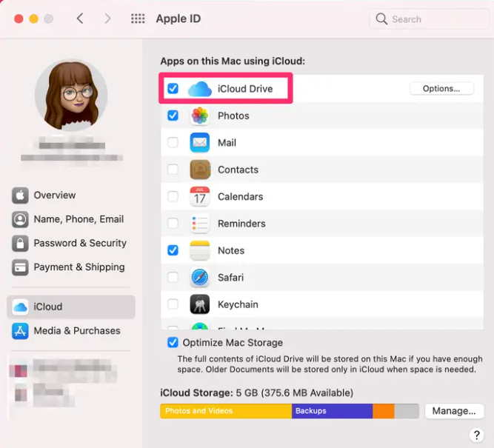Open Payment & Shipping section

(72, 267)
